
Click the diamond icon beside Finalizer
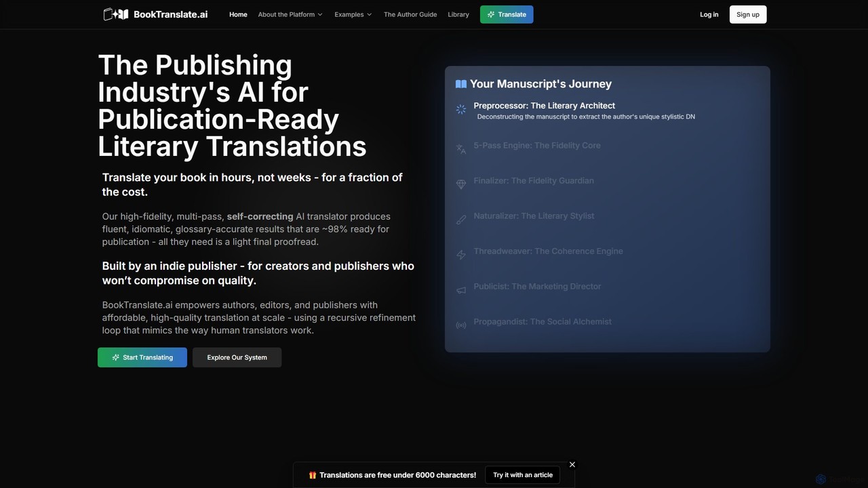pyautogui.click(x=461, y=184)
